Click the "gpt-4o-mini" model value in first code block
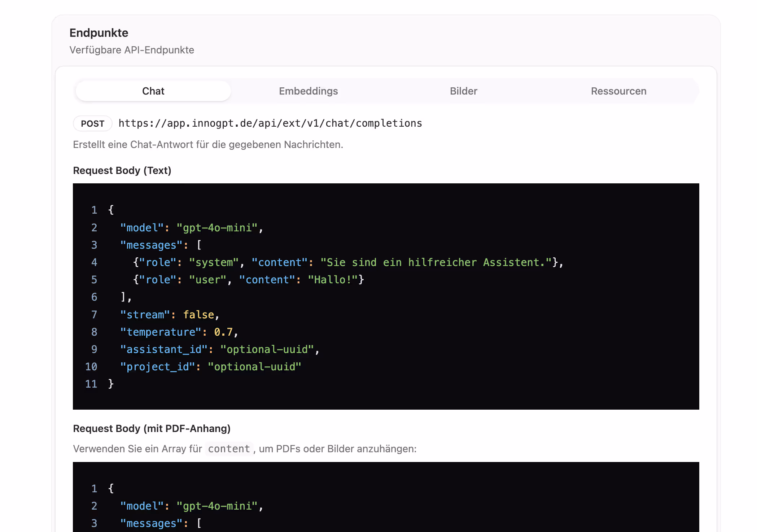 point(216,228)
